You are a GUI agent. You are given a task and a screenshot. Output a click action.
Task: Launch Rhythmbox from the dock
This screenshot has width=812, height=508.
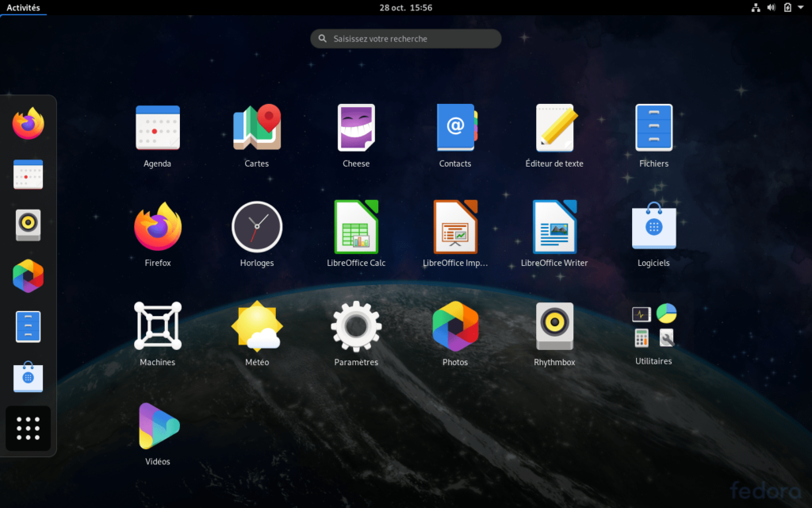point(29,225)
